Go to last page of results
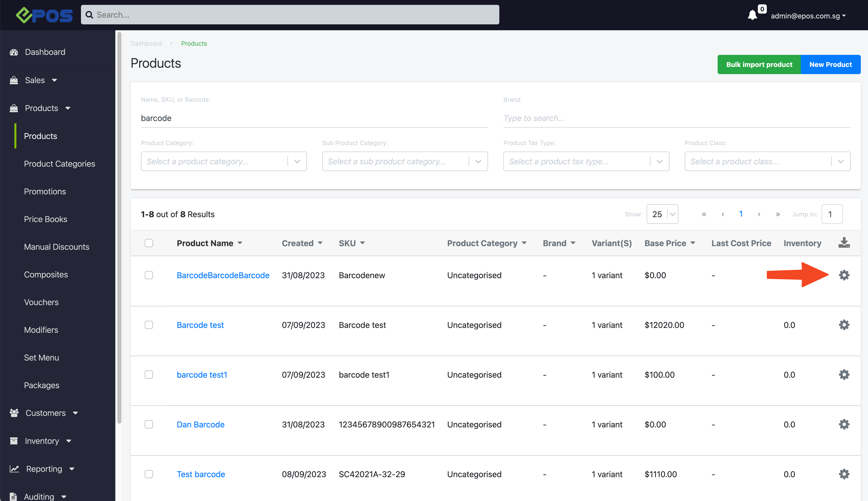This screenshot has width=868, height=501. (778, 214)
